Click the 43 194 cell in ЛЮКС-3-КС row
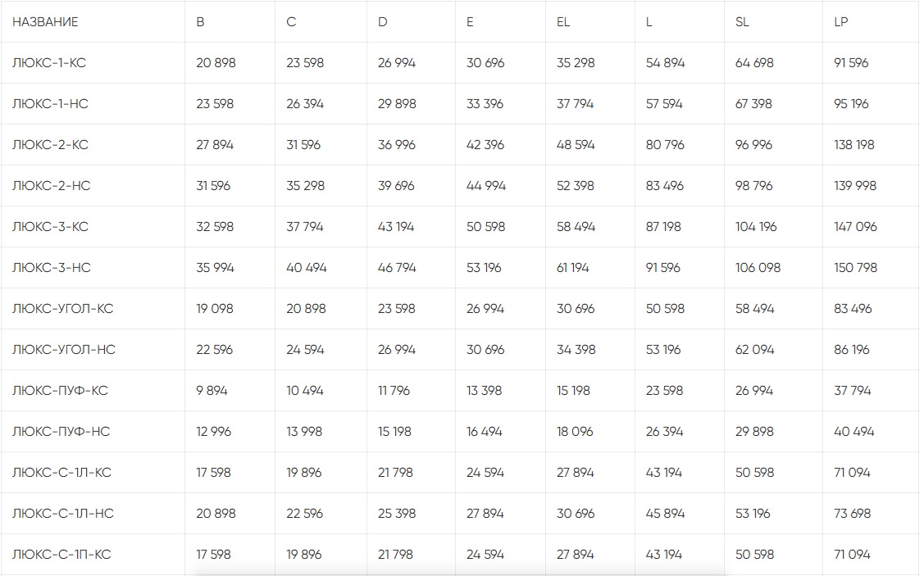Screen dimensions: 924x576 pos(396,227)
